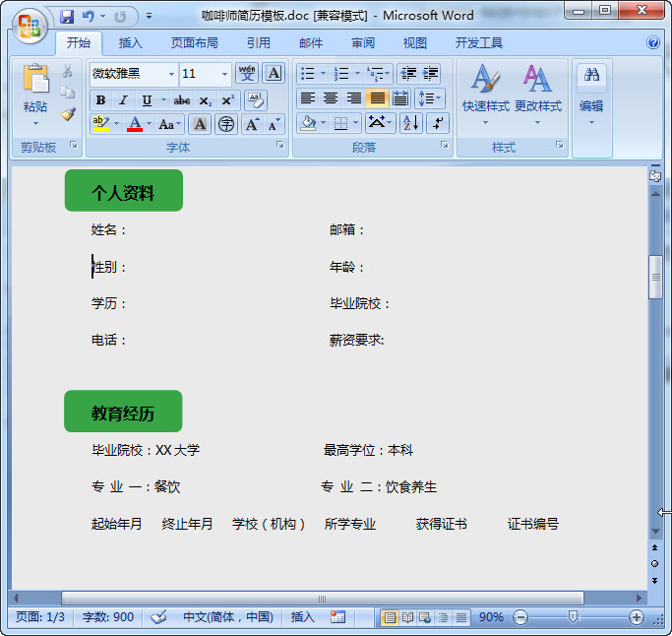The height and width of the screenshot is (636, 672).
Task: Clear formatting with eraser icon
Action: (256, 100)
